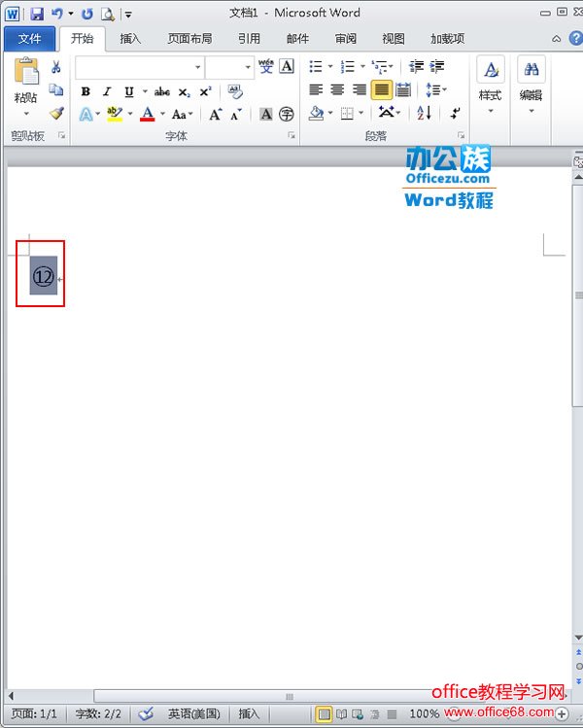Click the Save icon in quick access toolbar
Image resolution: width=583 pixels, height=728 pixels.
37,14
